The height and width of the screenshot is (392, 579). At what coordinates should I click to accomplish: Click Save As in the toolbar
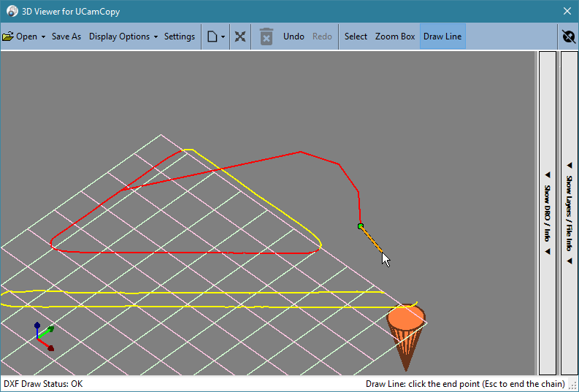click(x=66, y=36)
